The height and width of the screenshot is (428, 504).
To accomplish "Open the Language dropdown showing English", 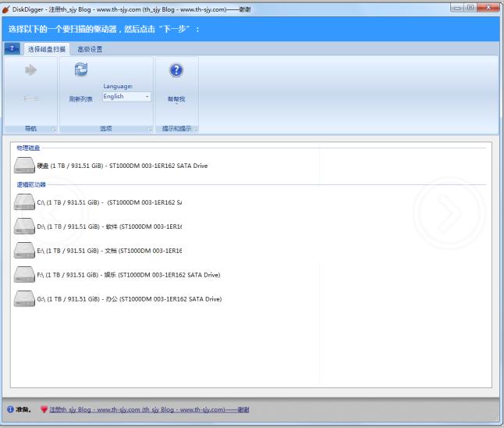I will coord(126,97).
